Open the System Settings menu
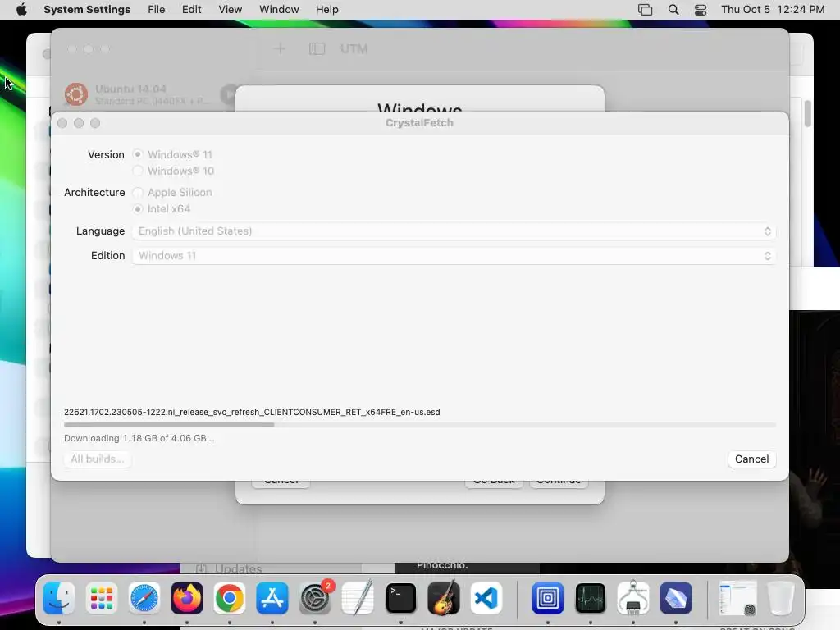 pyautogui.click(x=87, y=10)
